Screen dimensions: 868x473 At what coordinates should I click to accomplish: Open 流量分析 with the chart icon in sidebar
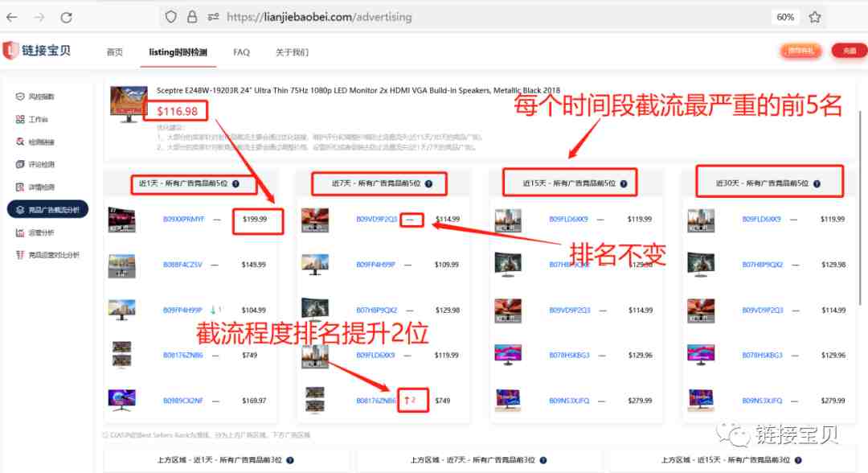pos(35,232)
